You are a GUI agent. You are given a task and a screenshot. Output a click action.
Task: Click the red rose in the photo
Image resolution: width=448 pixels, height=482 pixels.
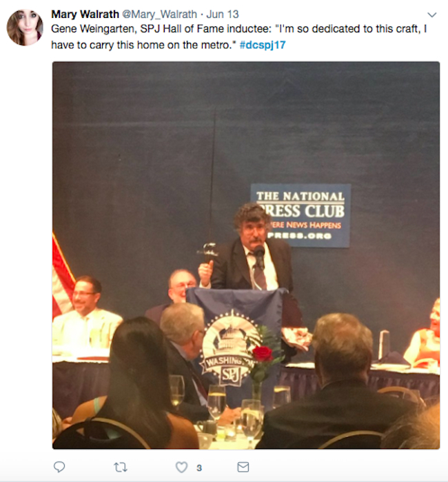coord(263,353)
